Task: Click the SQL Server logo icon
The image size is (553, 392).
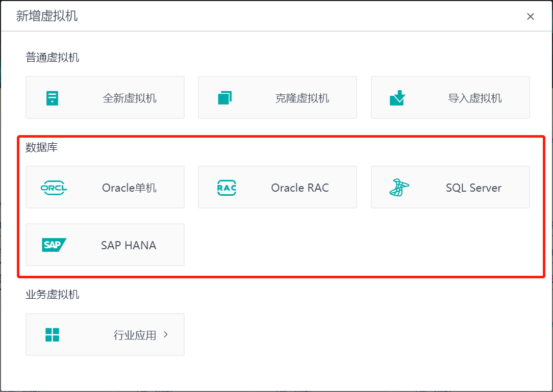Action: tap(398, 188)
